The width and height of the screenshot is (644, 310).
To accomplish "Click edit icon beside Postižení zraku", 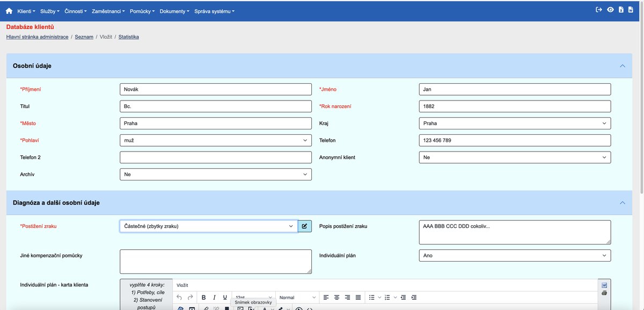I will coord(304,226).
